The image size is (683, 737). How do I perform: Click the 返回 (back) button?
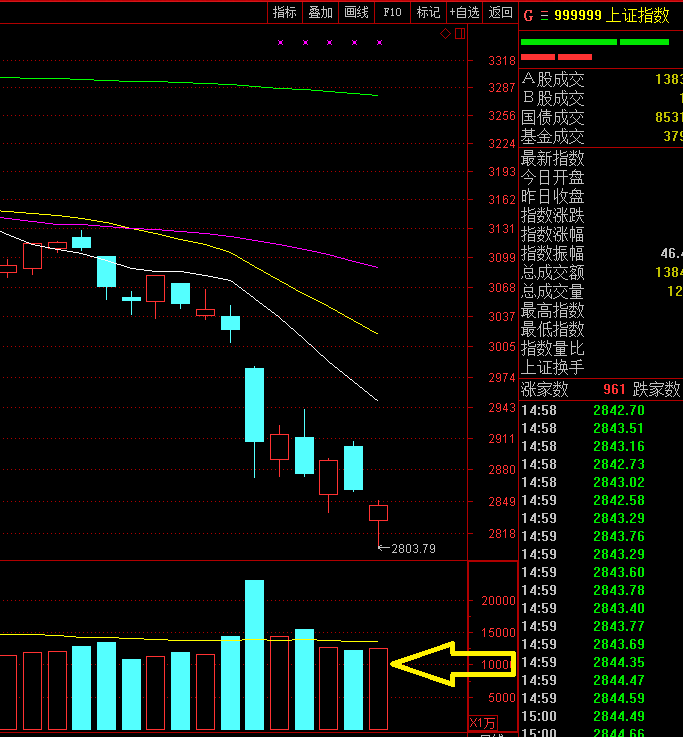tap(500, 12)
